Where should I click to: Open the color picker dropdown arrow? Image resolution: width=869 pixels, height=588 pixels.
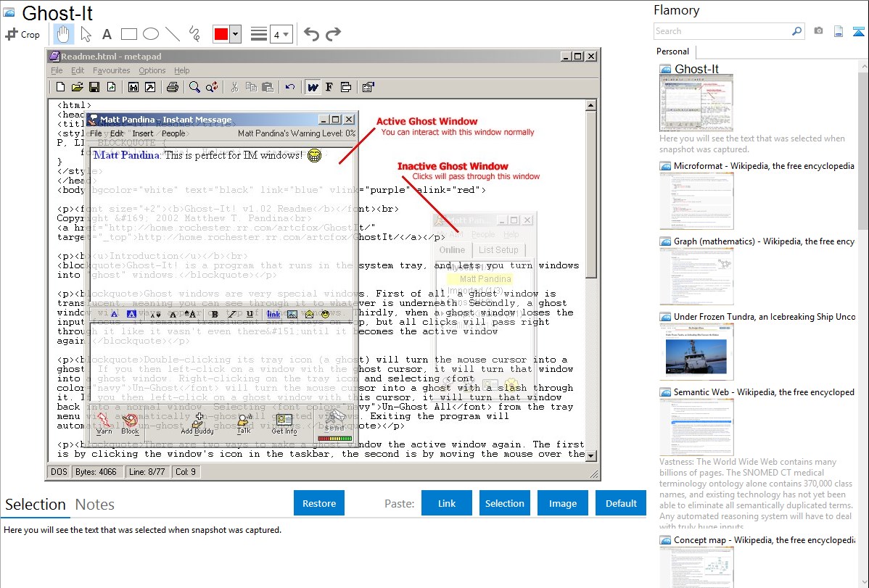point(236,34)
